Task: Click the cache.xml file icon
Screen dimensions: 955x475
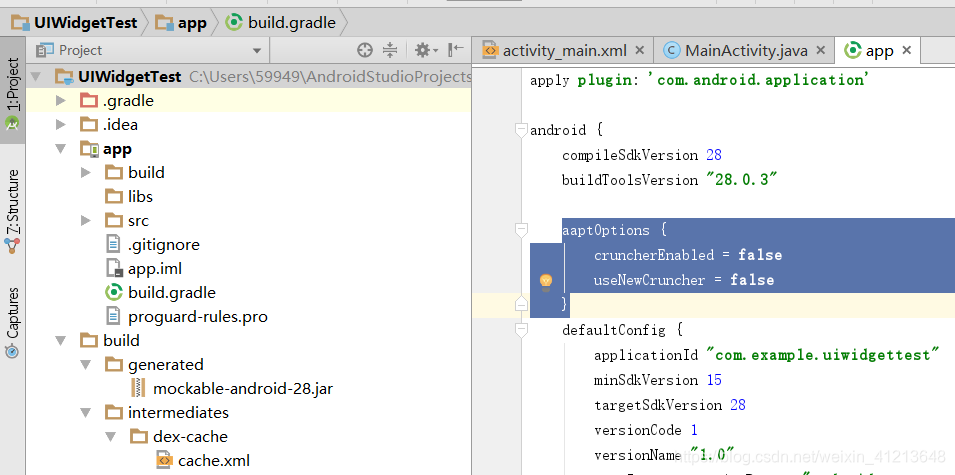Action: tap(164, 460)
